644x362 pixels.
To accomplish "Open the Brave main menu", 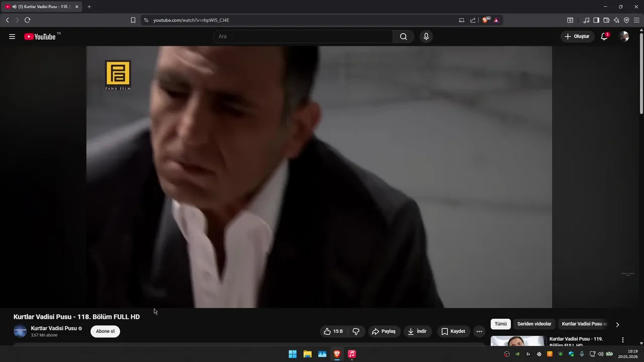I will (x=637, y=20).
